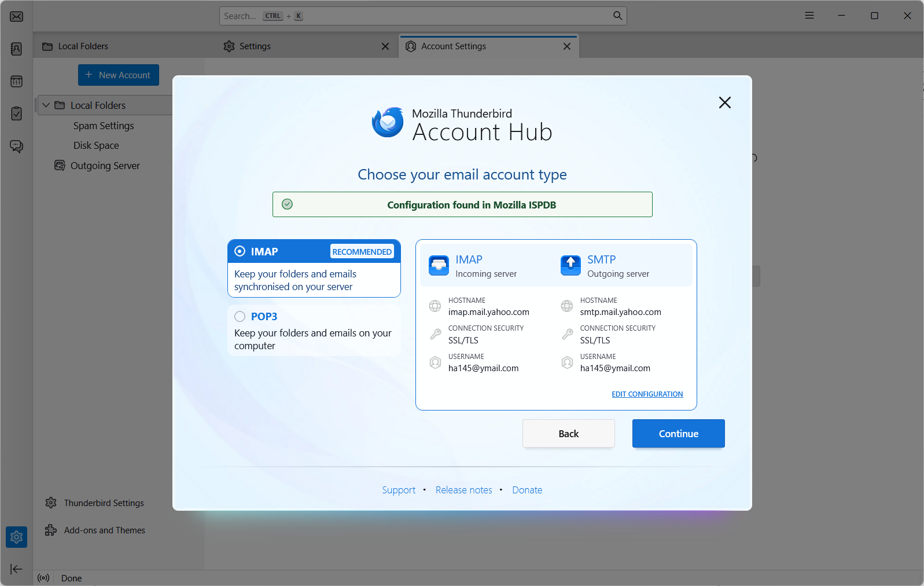Click the New Account button

click(119, 75)
